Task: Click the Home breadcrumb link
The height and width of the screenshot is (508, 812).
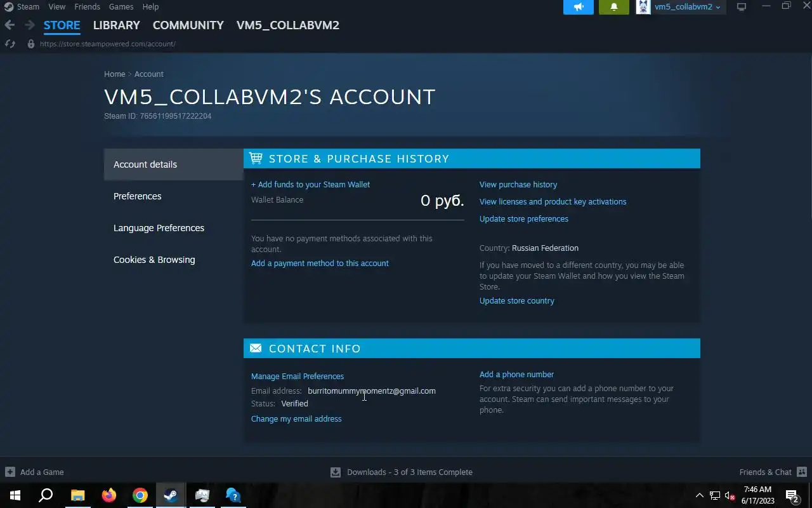Action: tap(115, 74)
